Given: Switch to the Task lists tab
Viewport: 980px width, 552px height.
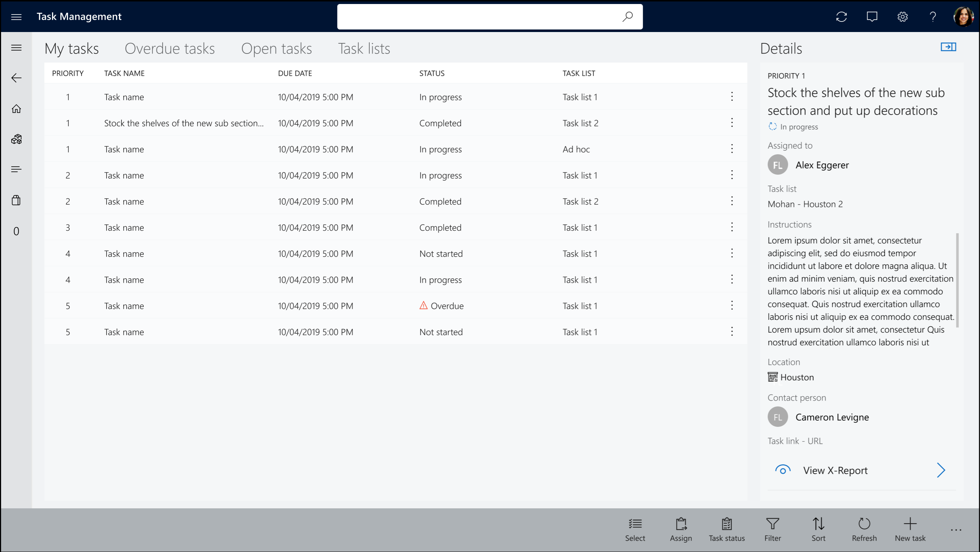Looking at the screenshot, I should (x=364, y=48).
